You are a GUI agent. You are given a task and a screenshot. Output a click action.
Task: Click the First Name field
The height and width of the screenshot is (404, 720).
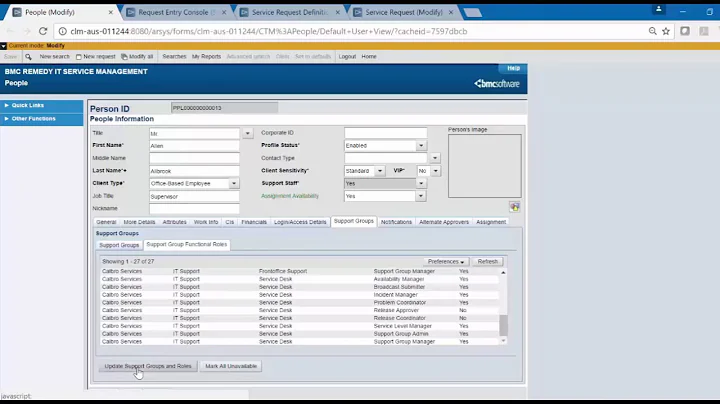(x=194, y=146)
